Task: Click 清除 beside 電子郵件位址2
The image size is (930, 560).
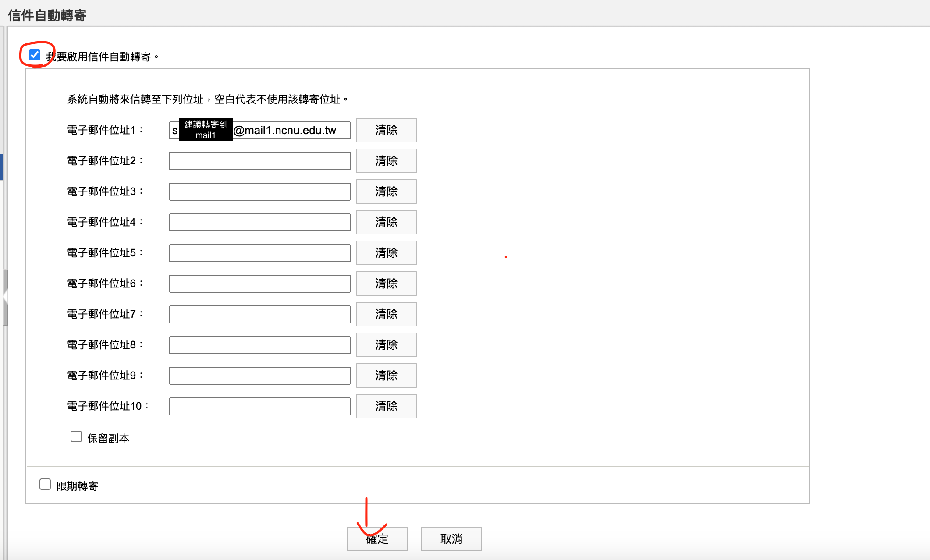Action: (386, 161)
